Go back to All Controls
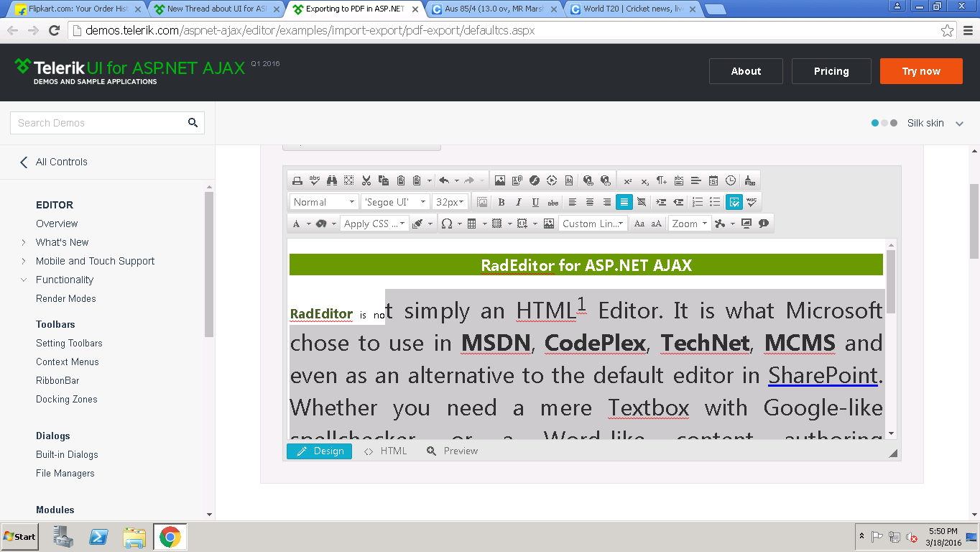980x552 pixels. coord(54,162)
